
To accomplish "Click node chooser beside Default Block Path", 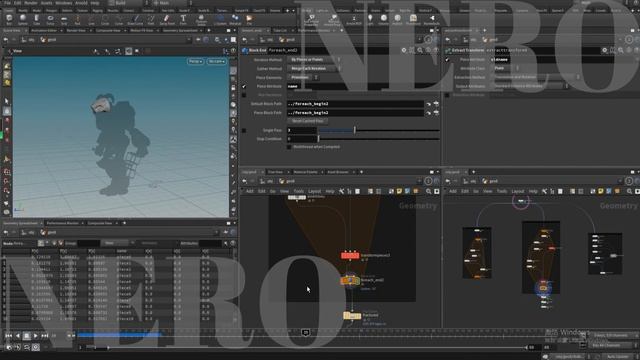I will (x=436, y=104).
